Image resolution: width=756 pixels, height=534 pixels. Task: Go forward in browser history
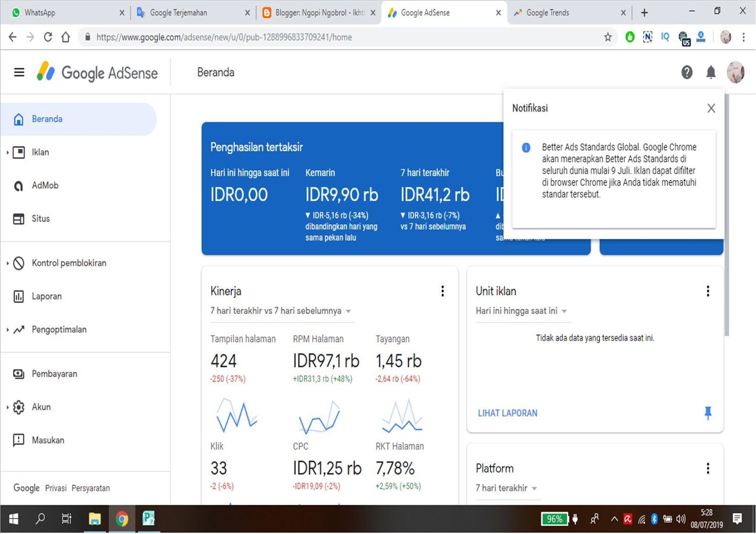[30, 37]
